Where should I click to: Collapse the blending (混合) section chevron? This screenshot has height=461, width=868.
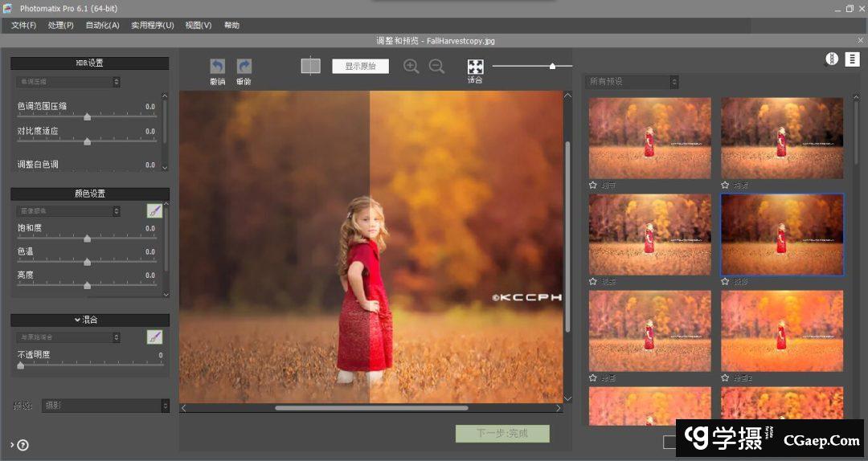point(77,320)
